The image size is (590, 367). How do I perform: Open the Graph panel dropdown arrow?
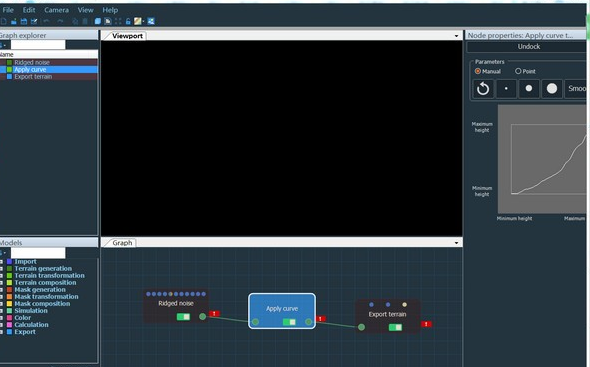456,243
